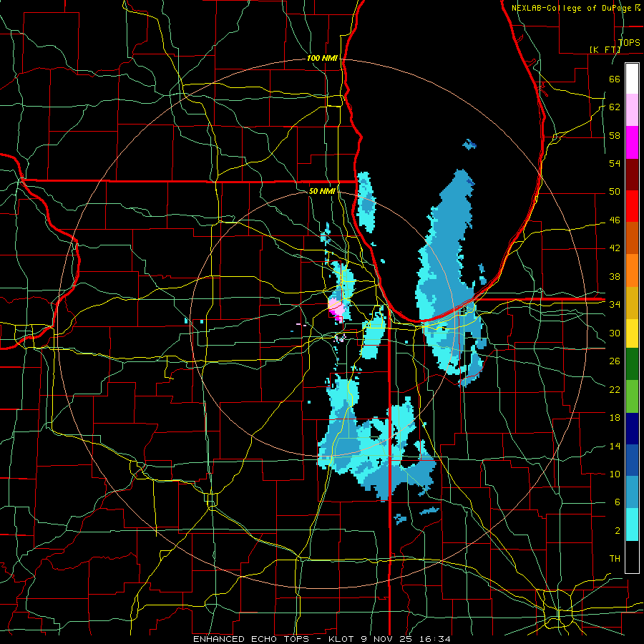
Task: Click the legend value "30"
Action: (615, 333)
